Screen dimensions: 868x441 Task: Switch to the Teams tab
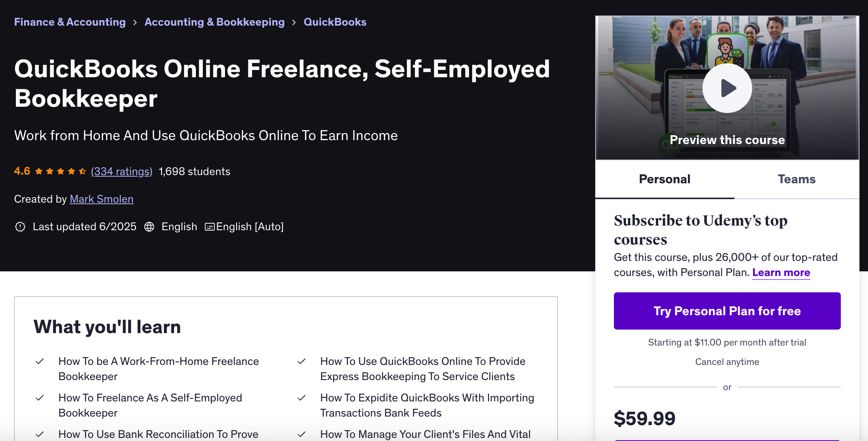[797, 179]
